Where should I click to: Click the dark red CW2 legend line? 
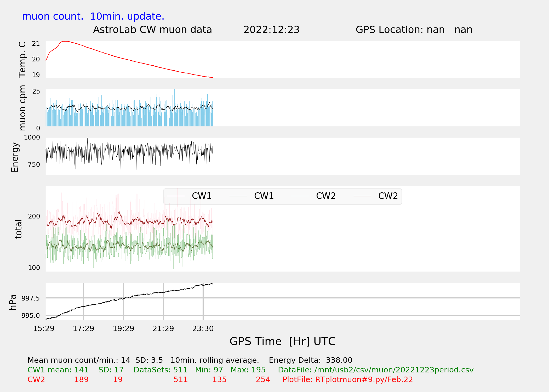[x=362, y=196]
